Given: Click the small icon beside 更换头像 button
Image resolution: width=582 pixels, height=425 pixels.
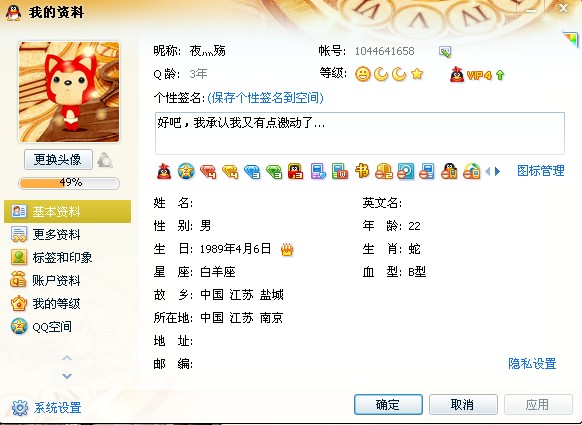Looking at the screenshot, I should tap(105, 160).
